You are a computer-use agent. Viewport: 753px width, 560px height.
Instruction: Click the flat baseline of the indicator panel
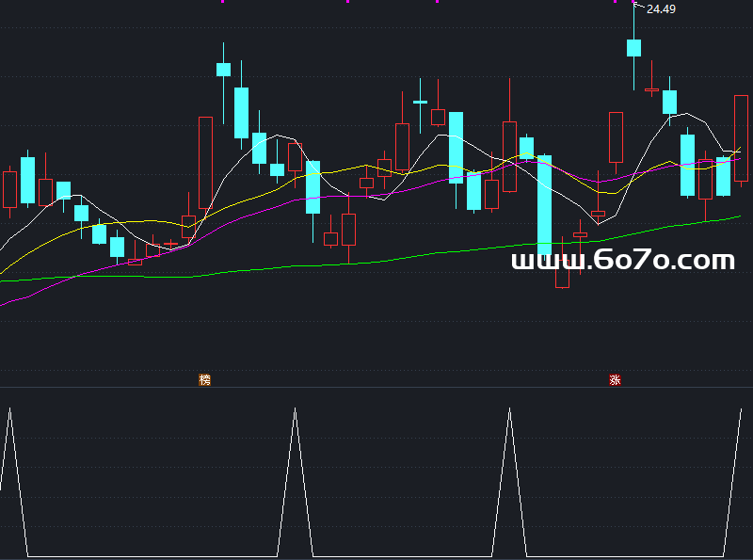point(151,556)
